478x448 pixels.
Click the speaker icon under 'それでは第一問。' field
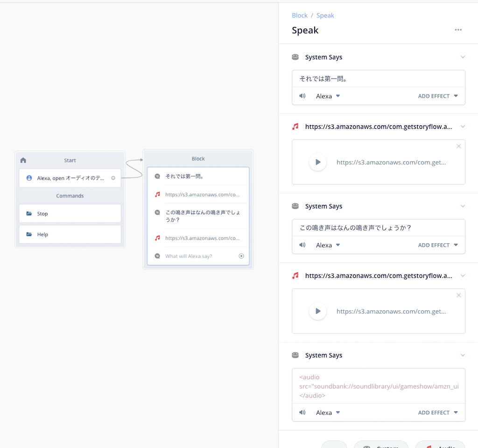(x=302, y=96)
